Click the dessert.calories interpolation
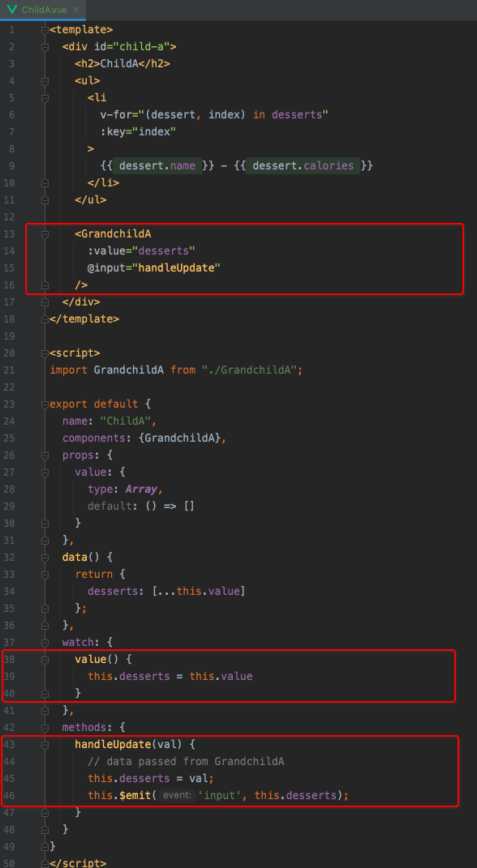 tap(303, 165)
